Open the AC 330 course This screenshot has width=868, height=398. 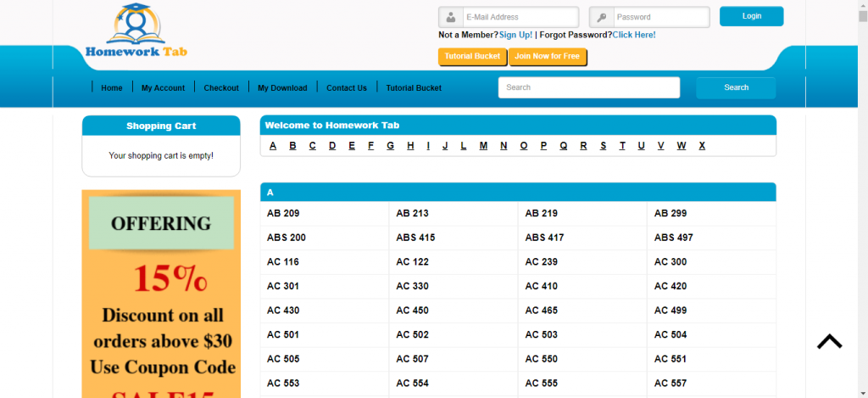413,287
